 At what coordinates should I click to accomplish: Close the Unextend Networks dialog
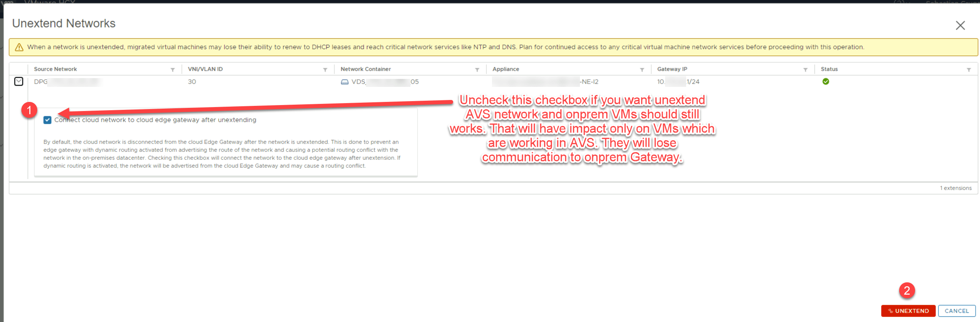pos(960,26)
